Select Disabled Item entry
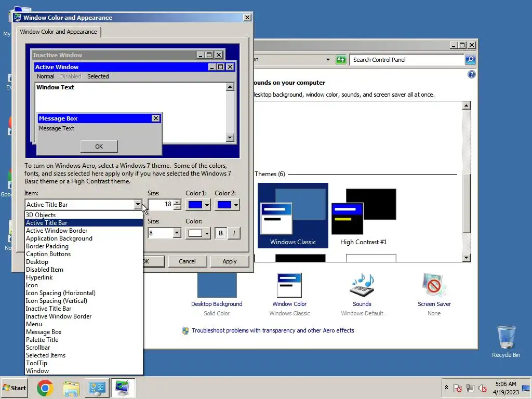 tap(84, 270)
